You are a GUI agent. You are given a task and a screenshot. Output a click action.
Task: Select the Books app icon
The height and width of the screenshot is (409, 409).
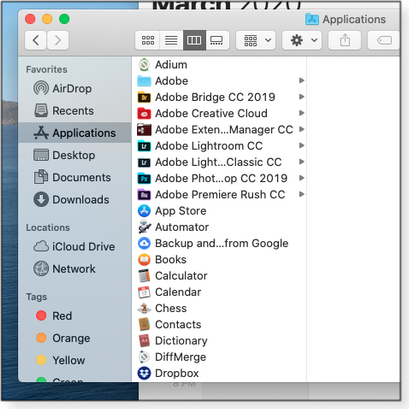[144, 260]
